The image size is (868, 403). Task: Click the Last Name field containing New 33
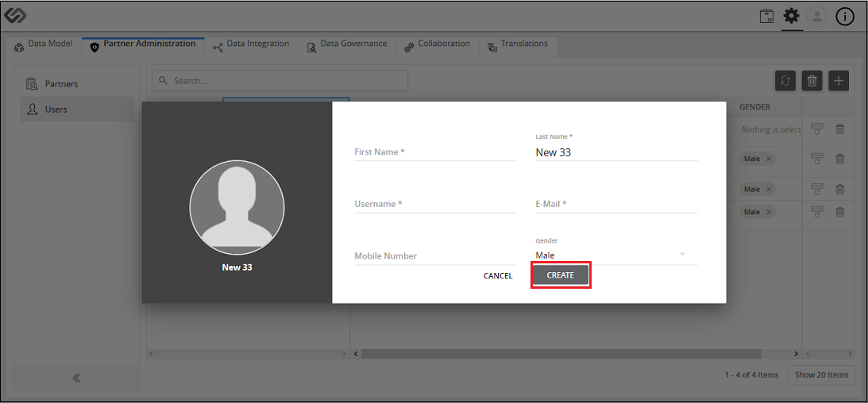616,152
